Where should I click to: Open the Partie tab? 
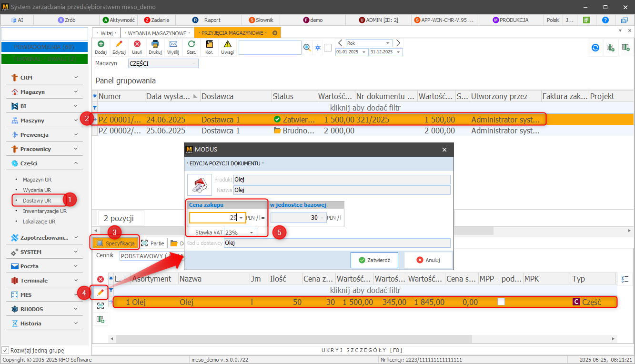pos(152,243)
